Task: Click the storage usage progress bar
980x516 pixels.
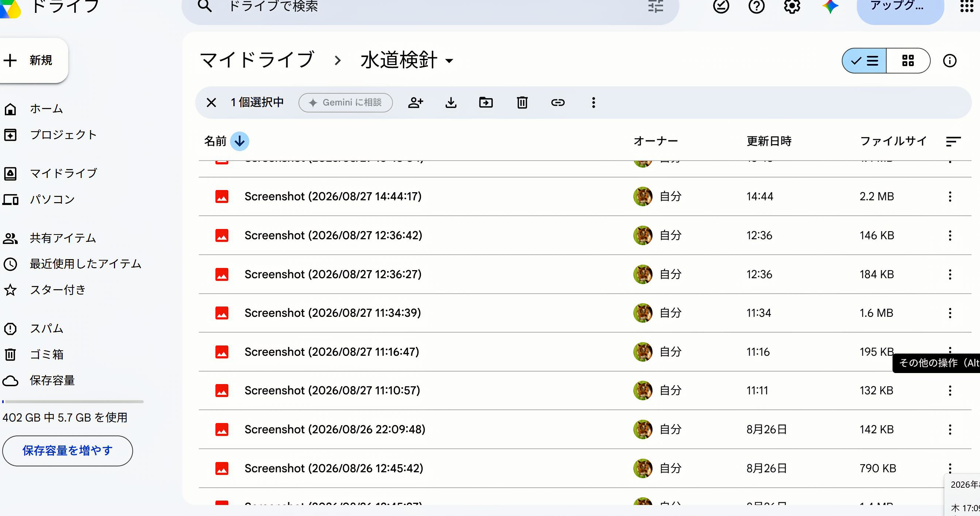Action: [73, 402]
